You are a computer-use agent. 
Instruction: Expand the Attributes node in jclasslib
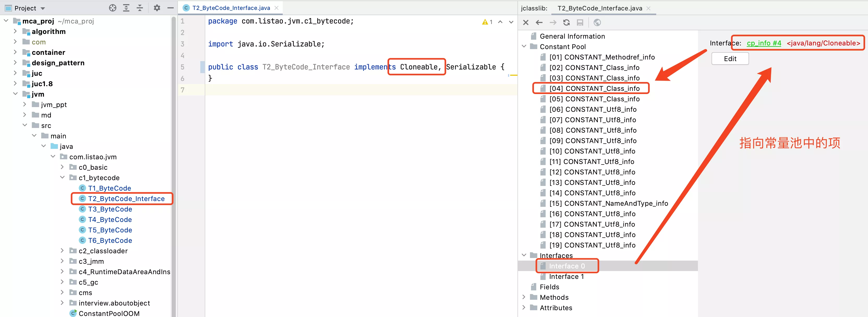[524, 308]
